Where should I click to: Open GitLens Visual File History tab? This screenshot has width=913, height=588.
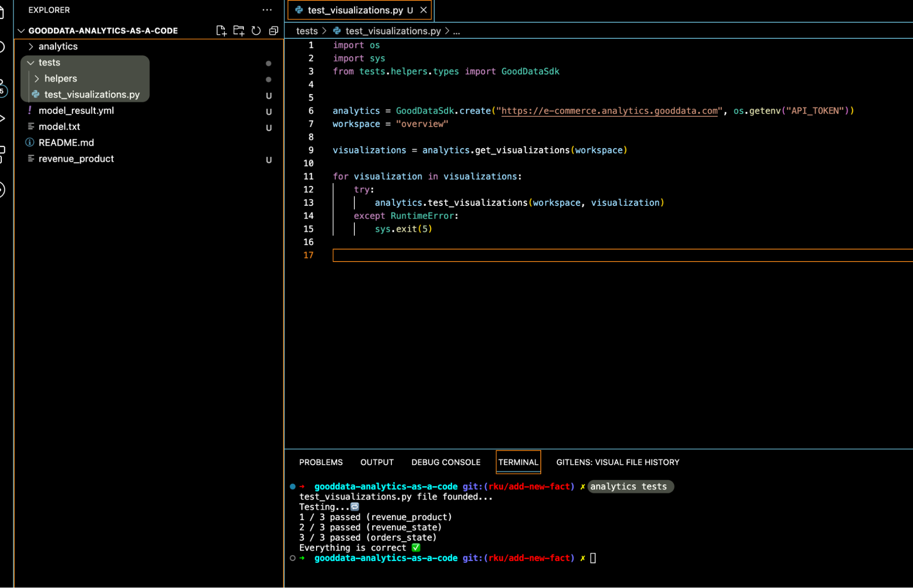617,462
